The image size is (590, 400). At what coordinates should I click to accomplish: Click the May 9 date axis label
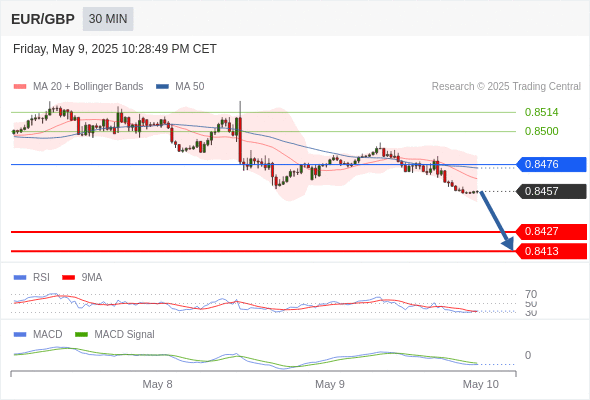point(330,384)
